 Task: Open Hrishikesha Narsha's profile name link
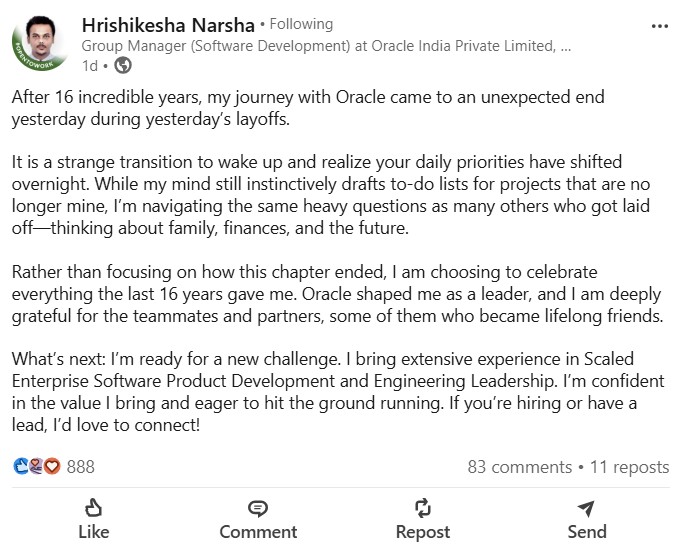(167, 24)
